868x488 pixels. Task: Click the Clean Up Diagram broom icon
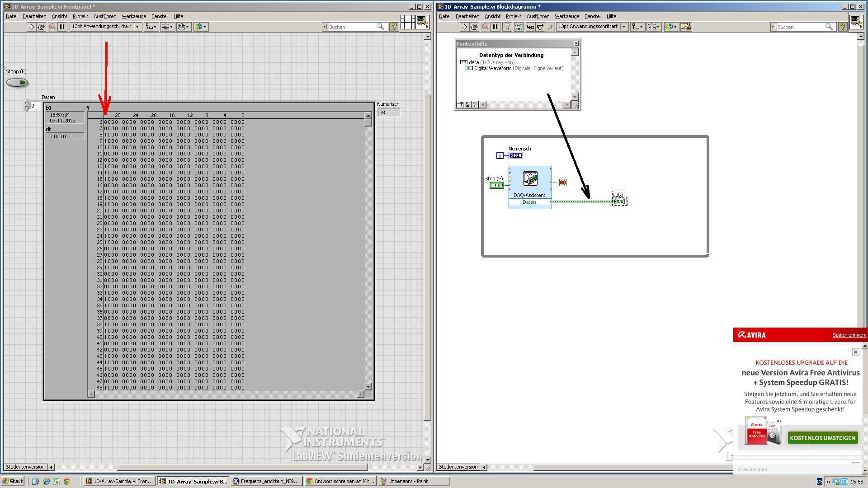tap(685, 27)
